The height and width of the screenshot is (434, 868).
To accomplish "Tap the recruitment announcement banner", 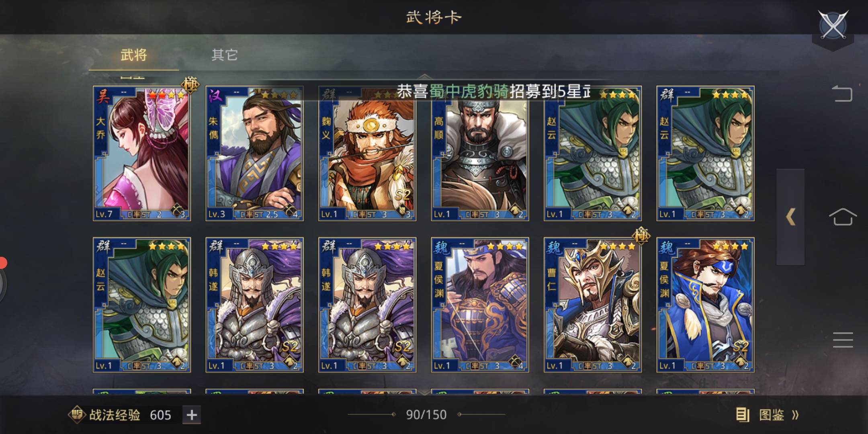I will [x=493, y=92].
